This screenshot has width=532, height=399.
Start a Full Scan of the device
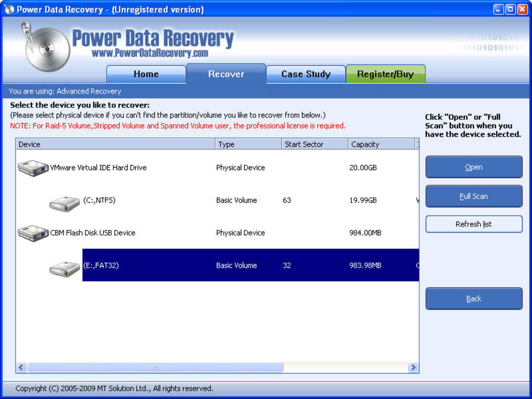pos(473,196)
